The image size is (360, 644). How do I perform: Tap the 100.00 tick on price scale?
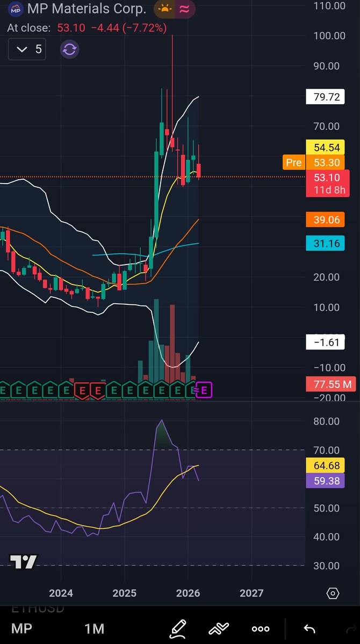tap(329, 36)
